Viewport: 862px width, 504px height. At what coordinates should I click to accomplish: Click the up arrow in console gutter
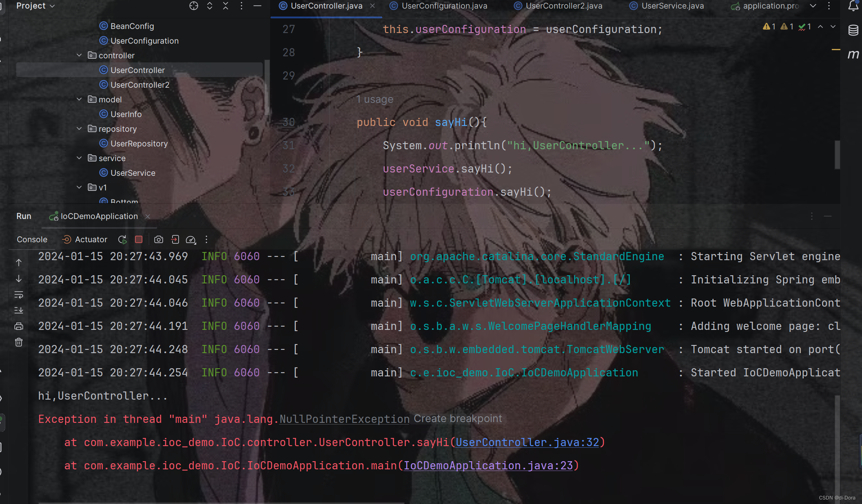pos(19,262)
